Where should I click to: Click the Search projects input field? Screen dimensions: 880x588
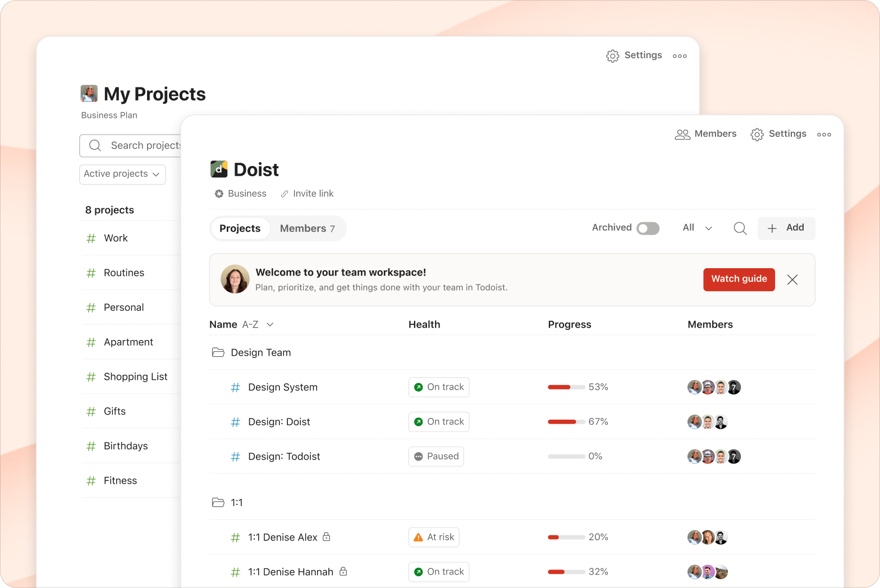(x=131, y=145)
